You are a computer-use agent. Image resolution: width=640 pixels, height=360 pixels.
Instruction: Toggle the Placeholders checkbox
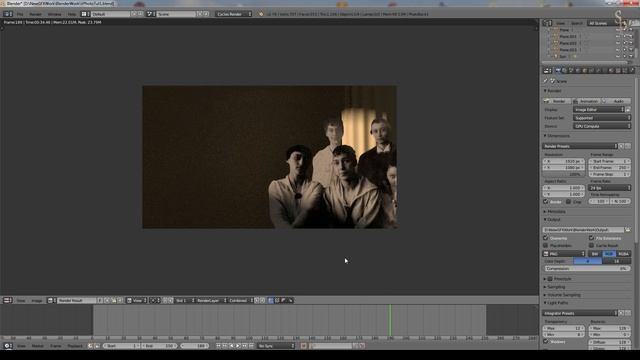(x=546, y=245)
